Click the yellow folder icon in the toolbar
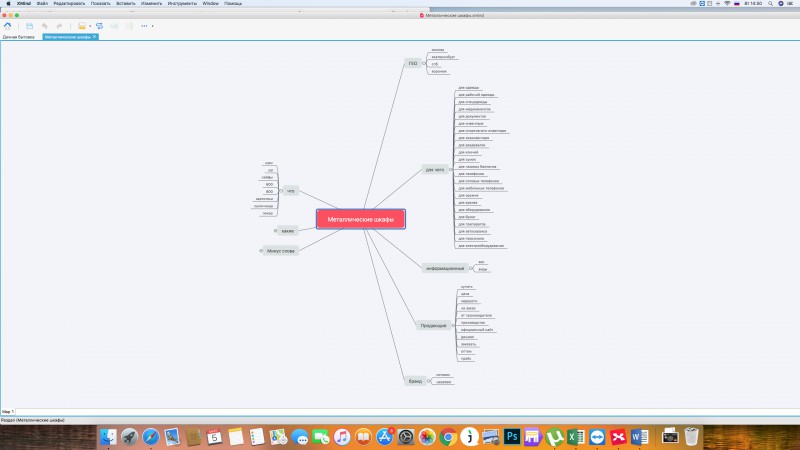Viewport: 800px width, 450px height. tap(82, 26)
